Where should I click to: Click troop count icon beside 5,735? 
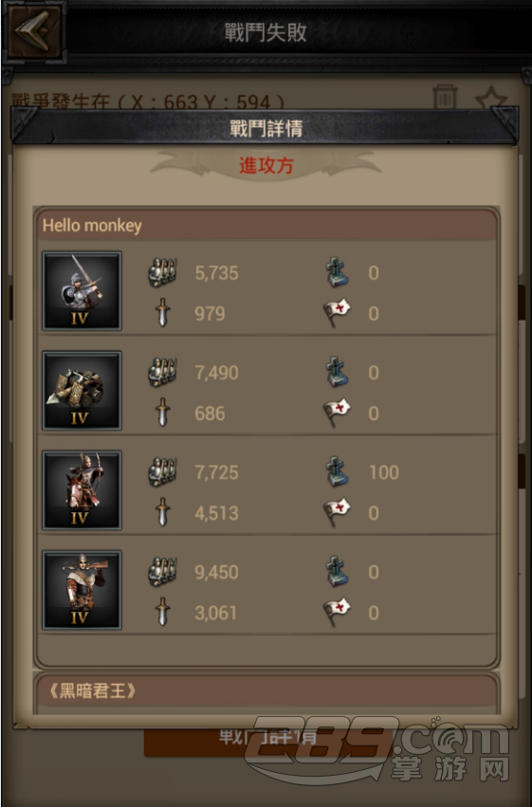(162, 272)
